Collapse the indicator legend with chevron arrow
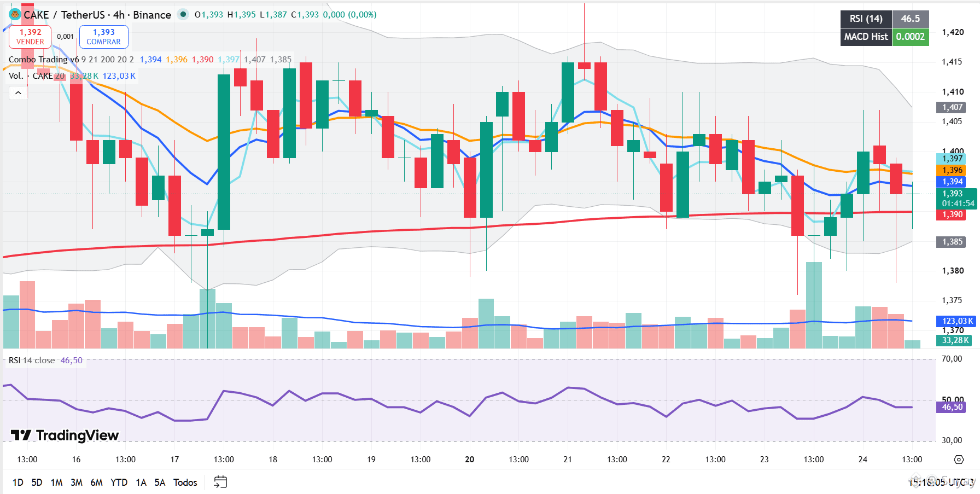Viewport: 980px width, 494px height. pos(18,93)
